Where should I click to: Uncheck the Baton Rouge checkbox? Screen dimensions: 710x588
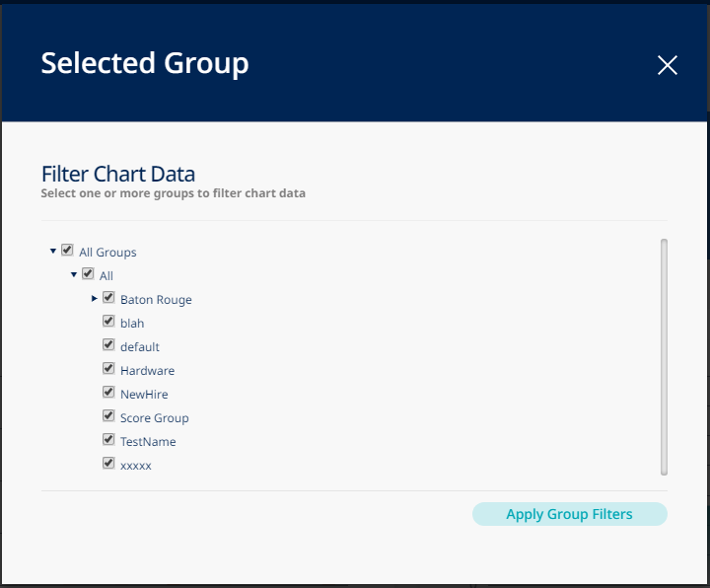(109, 298)
